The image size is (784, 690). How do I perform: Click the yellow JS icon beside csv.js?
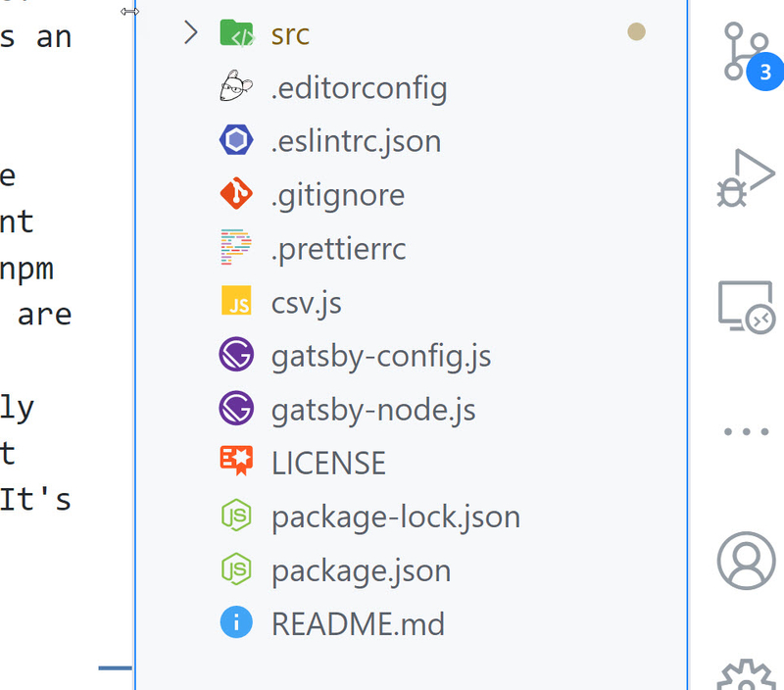(x=236, y=302)
